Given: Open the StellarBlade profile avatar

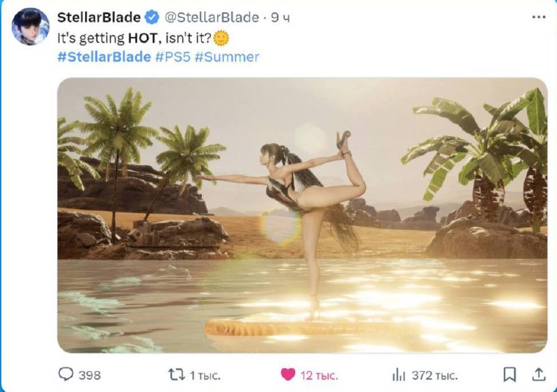Looking at the screenshot, I should (x=30, y=26).
